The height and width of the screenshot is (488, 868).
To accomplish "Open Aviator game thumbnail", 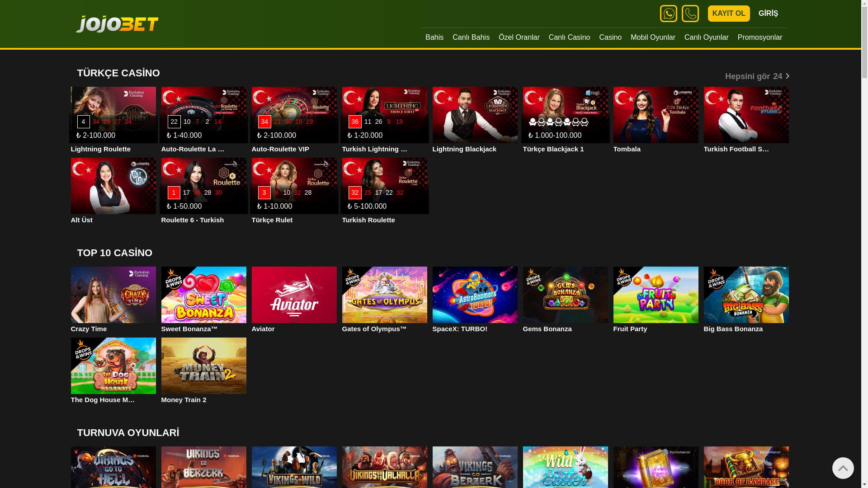I will 294,295.
